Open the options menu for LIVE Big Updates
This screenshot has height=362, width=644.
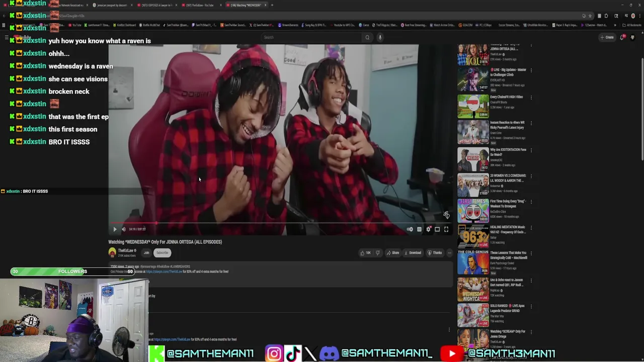click(x=531, y=70)
